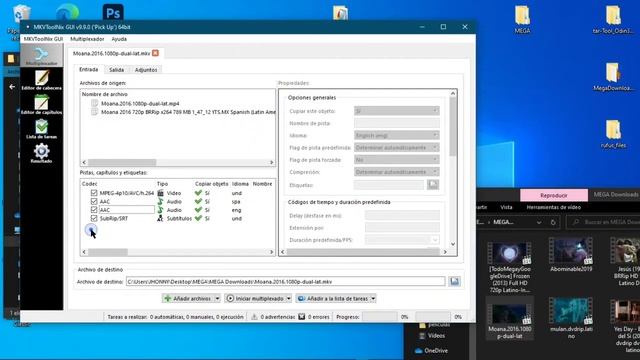This screenshot has width=640, height=360.
Task: Open the Ayuda menu
Action: click(x=119, y=39)
